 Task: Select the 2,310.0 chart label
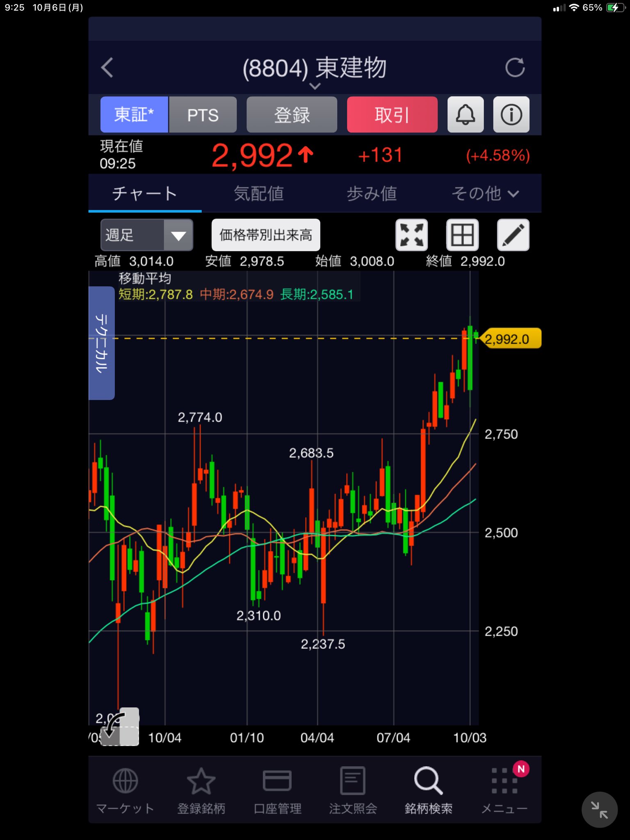(x=258, y=615)
